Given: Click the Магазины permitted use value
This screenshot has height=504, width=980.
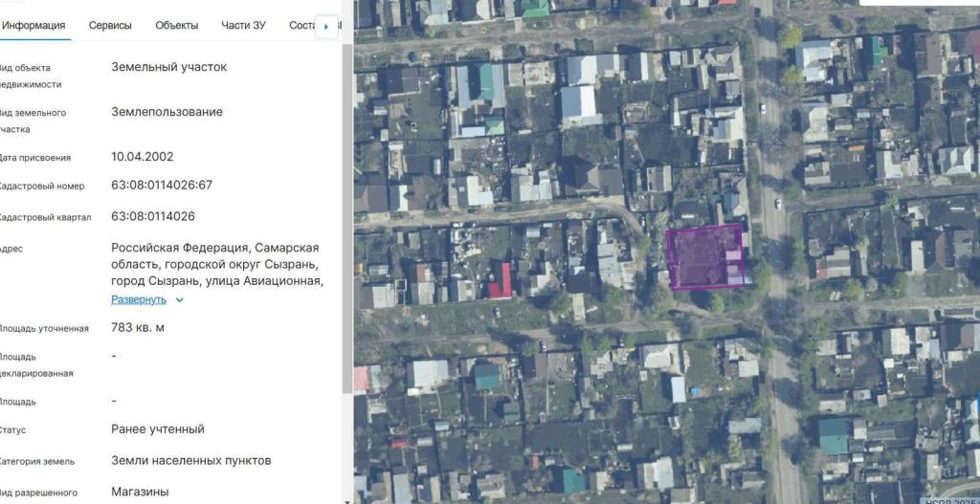Looking at the screenshot, I should [x=140, y=492].
